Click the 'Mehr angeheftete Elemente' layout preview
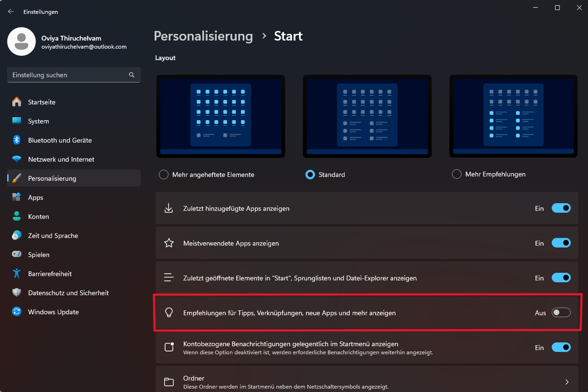The width and height of the screenshot is (588, 392). (x=220, y=116)
